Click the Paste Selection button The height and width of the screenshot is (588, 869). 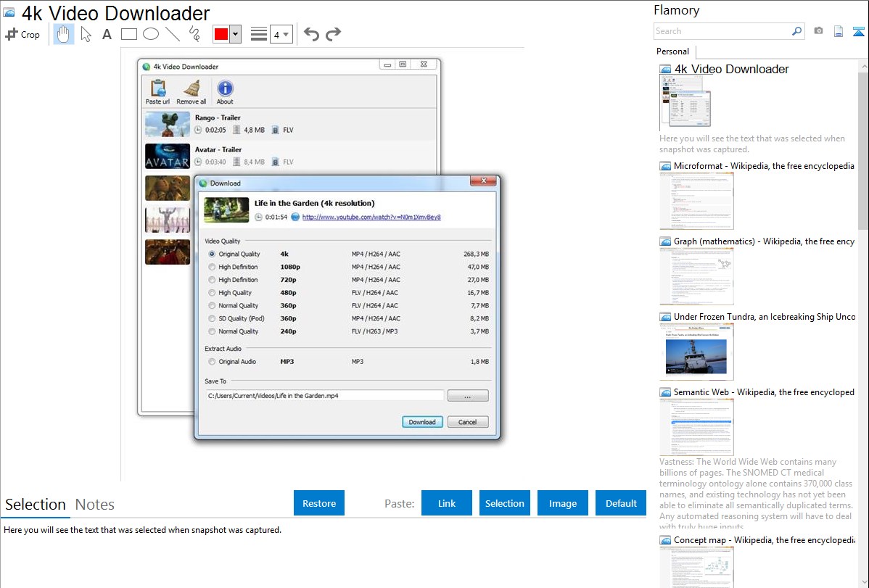point(505,503)
